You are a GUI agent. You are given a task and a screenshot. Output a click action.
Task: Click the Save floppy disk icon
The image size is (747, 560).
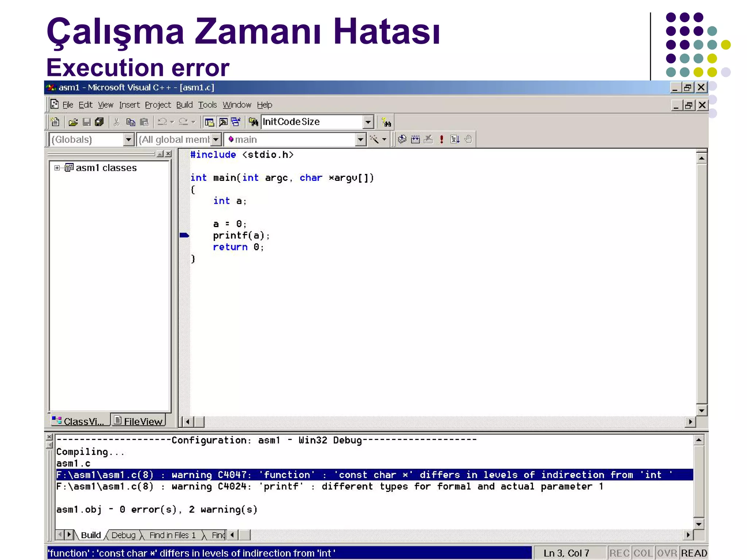pos(86,122)
